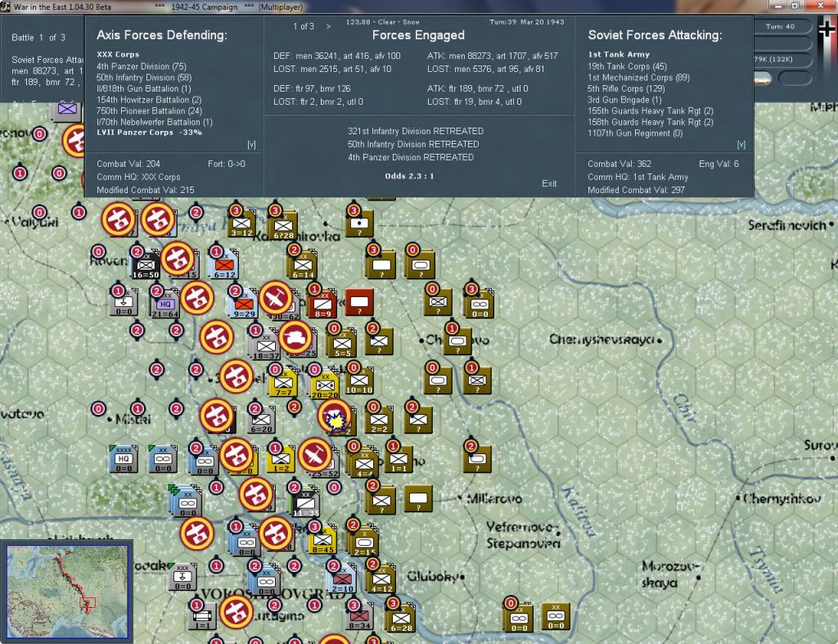Select the light blue unit counter marked 2=10
Viewport: 838px width, 644px height.
click(342, 580)
